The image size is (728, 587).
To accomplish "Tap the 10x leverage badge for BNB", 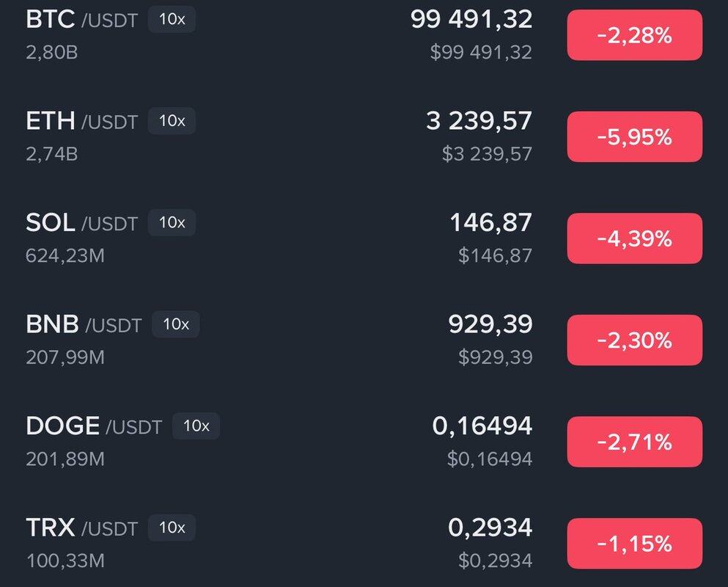I will 176,324.
